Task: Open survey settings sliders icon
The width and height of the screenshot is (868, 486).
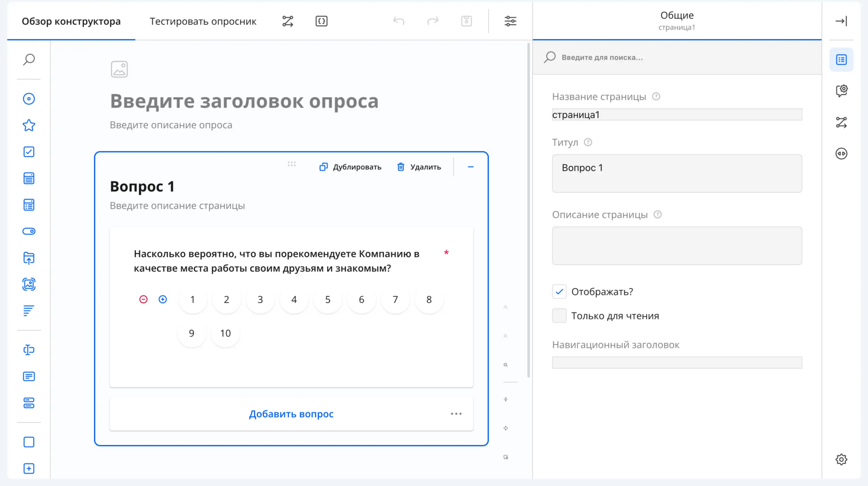Action: click(510, 21)
